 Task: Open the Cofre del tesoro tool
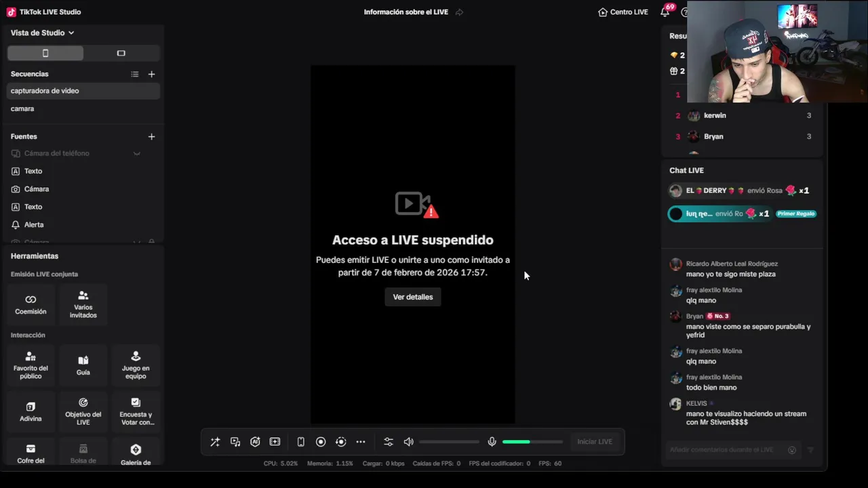31,453
